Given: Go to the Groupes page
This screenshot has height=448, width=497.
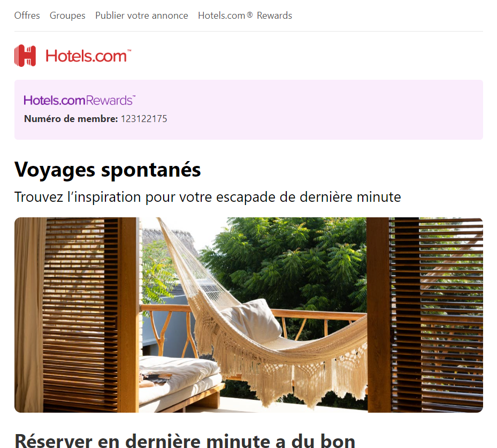Looking at the screenshot, I should click(x=67, y=16).
